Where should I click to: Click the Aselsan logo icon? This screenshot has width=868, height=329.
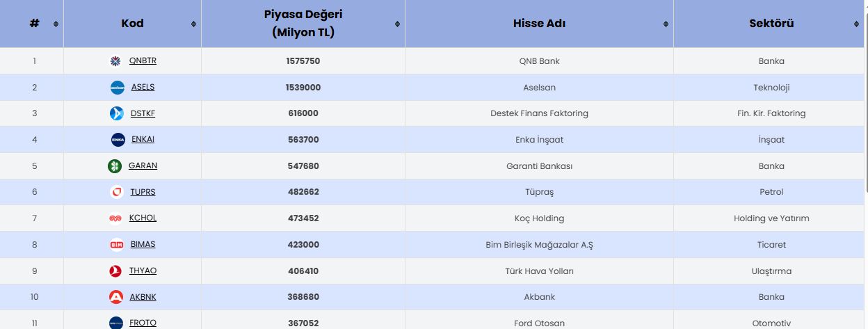[x=117, y=87]
